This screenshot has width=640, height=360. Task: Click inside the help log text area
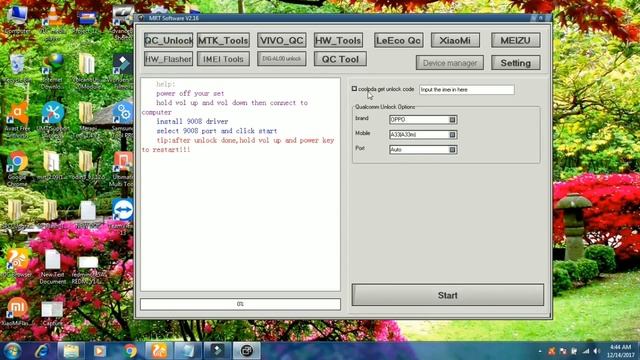click(240, 184)
